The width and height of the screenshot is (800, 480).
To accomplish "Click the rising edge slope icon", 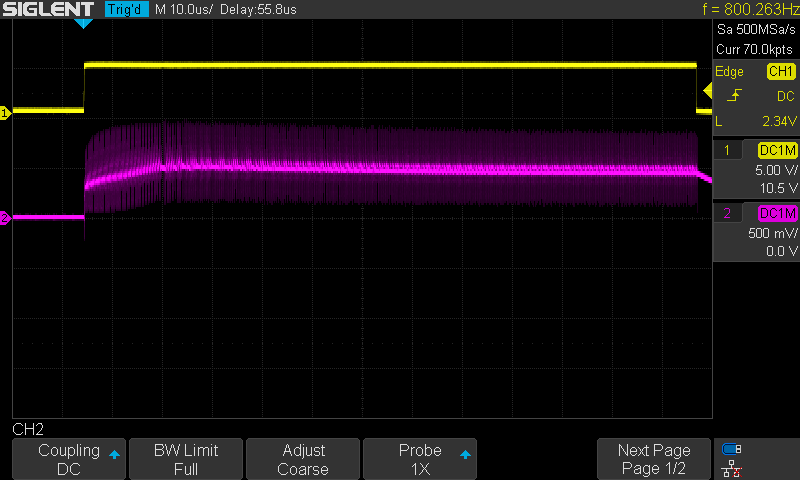I will (x=734, y=95).
